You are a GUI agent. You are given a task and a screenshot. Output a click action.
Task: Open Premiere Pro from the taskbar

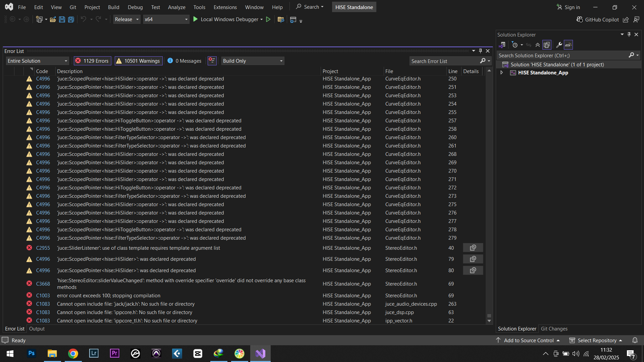tap(115, 353)
